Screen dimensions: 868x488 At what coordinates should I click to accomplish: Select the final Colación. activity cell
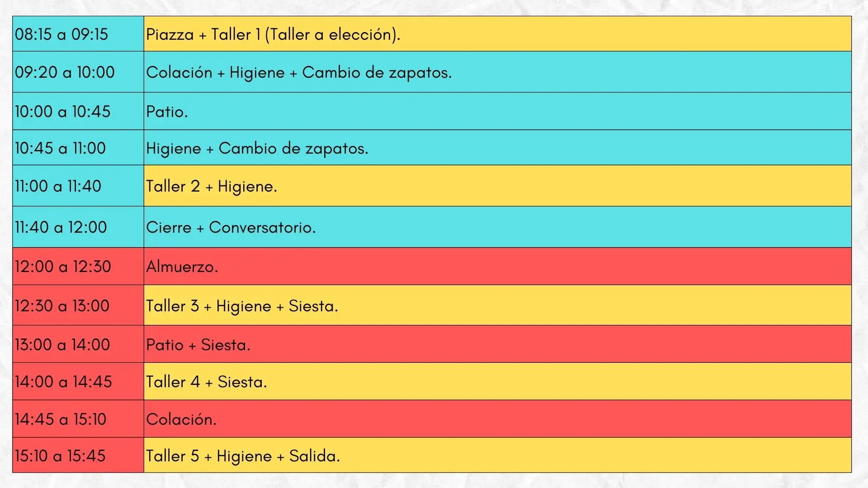tap(497, 419)
